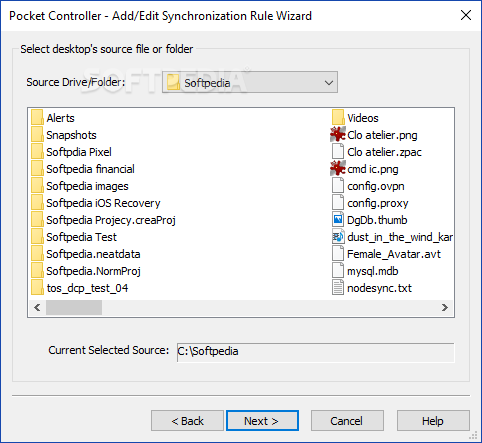Select the Softpedia Projecy.creaProj name
This screenshot has height=443, width=482.
(x=111, y=220)
